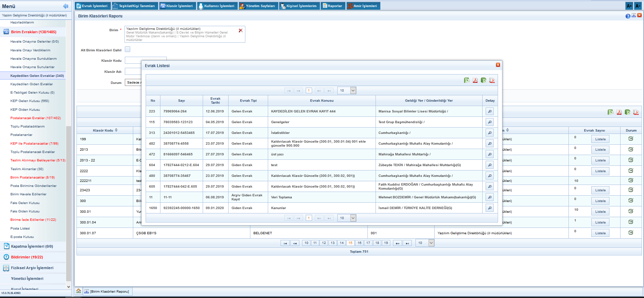The image size is (644, 298).
Task: Click detail magnifier for Genelgeler row
Action: (490, 122)
